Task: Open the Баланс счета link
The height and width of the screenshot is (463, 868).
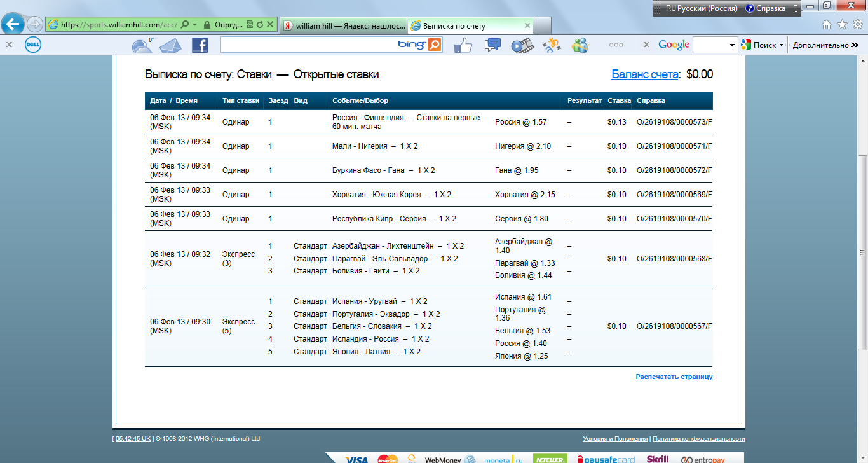Action: [x=644, y=74]
